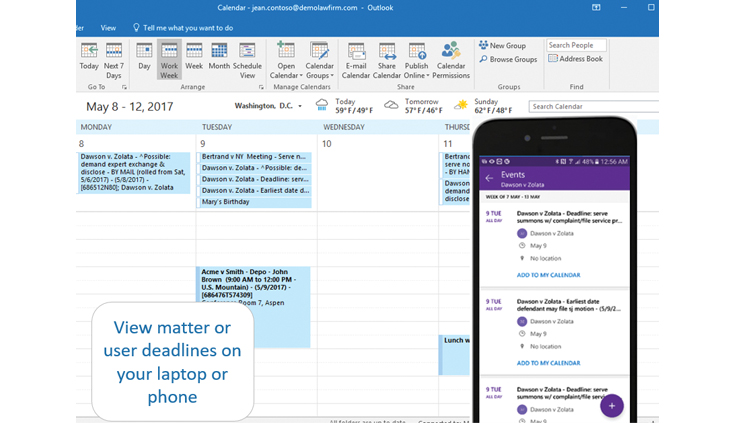Tap ADD TO MY CALENDAR for Deadline: serve summons
The height and width of the screenshot is (423, 733).
click(x=548, y=275)
